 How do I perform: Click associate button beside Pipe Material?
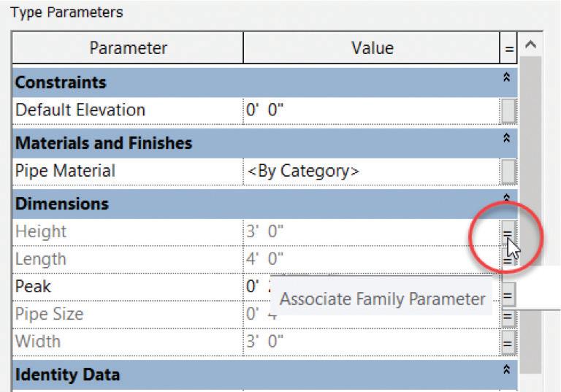(508, 172)
